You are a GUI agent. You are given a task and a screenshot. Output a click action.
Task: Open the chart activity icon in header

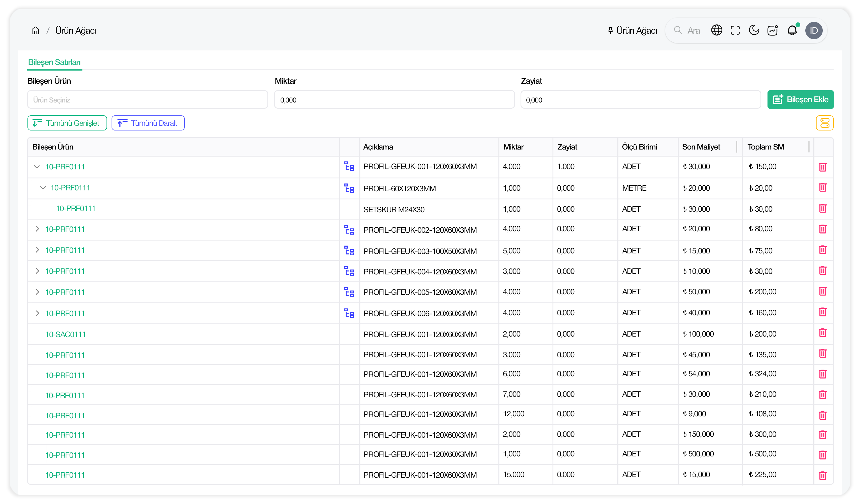click(x=773, y=30)
